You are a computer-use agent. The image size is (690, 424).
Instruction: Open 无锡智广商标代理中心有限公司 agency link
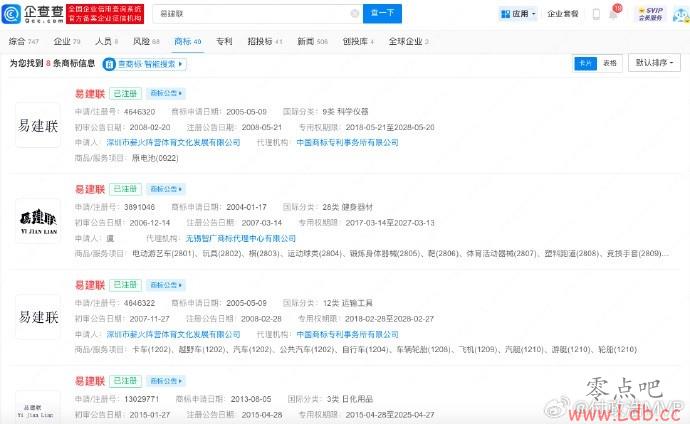(240, 238)
